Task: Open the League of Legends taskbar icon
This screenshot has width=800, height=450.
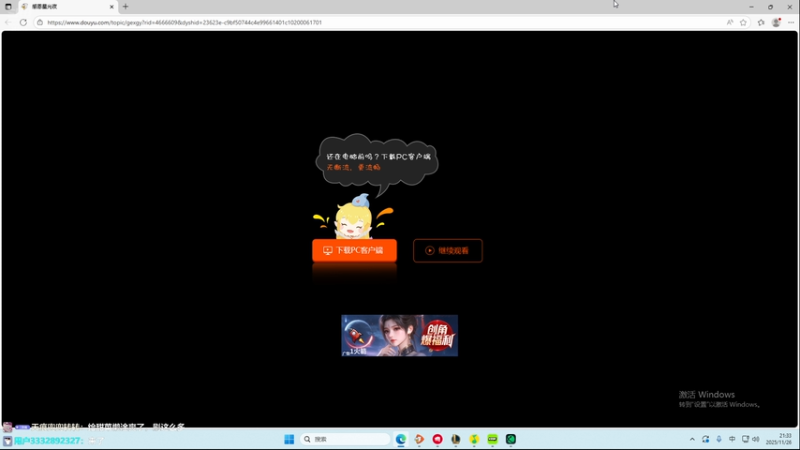Action: pos(456,439)
